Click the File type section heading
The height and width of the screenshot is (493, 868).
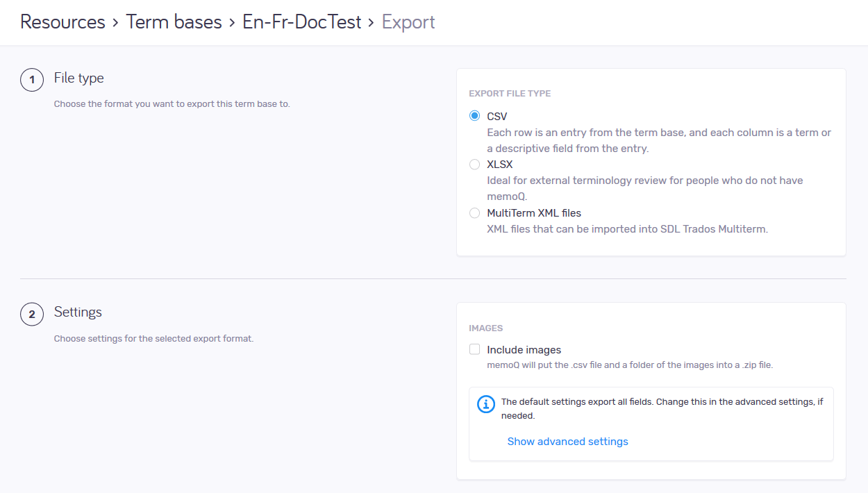tap(78, 78)
